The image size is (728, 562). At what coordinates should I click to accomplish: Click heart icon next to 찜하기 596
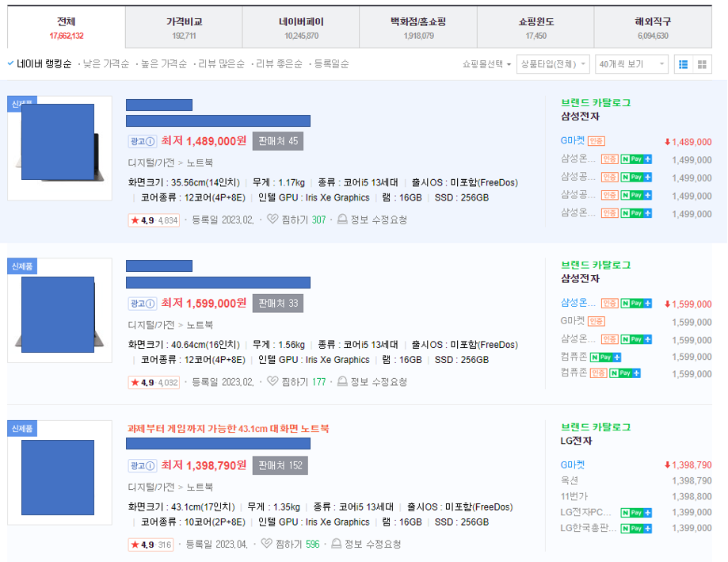[x=266, y=544]
